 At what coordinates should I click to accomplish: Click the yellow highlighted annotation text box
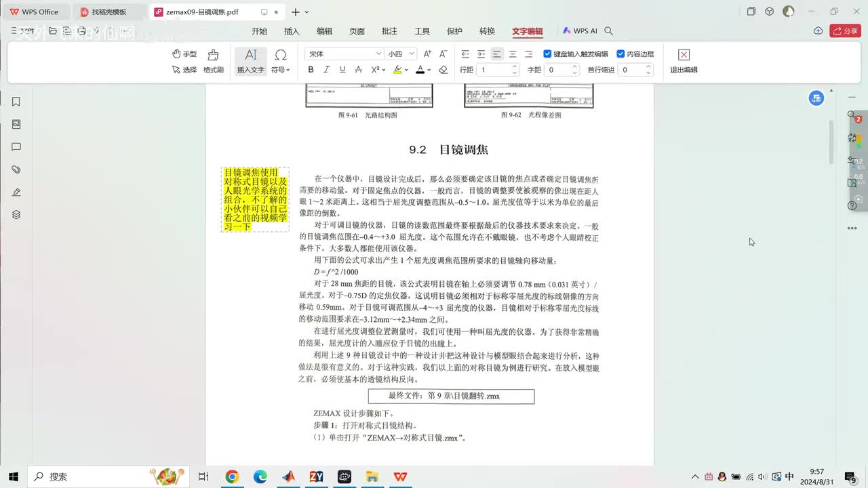coord(256,200)
